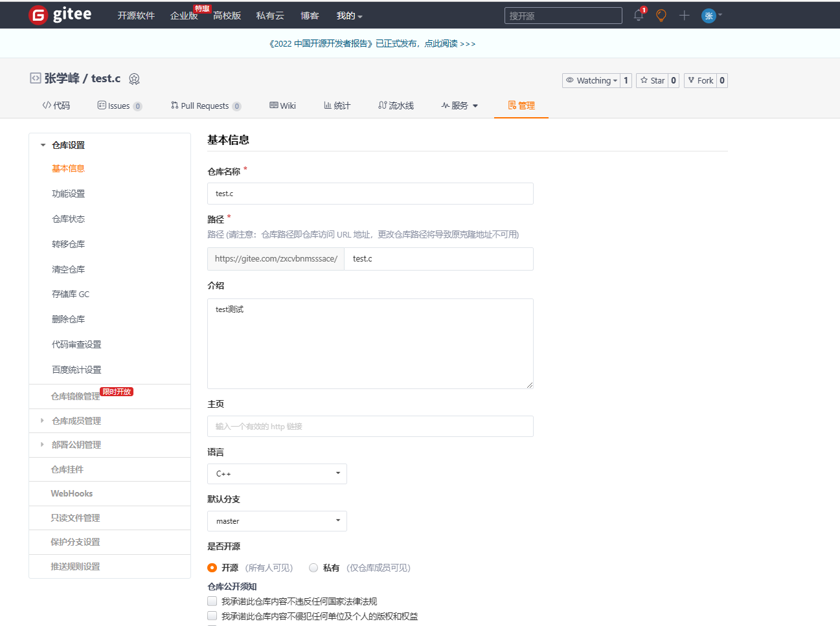The width and height of the screenshot is (840, 626).
Task: Click the Star count 0
Action: [674, 80]
